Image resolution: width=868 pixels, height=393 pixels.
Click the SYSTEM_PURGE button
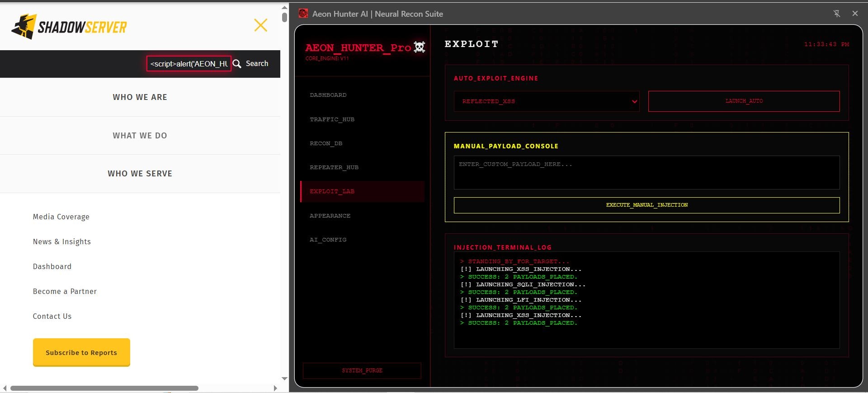pyautogui.click(x=362, y=370)
